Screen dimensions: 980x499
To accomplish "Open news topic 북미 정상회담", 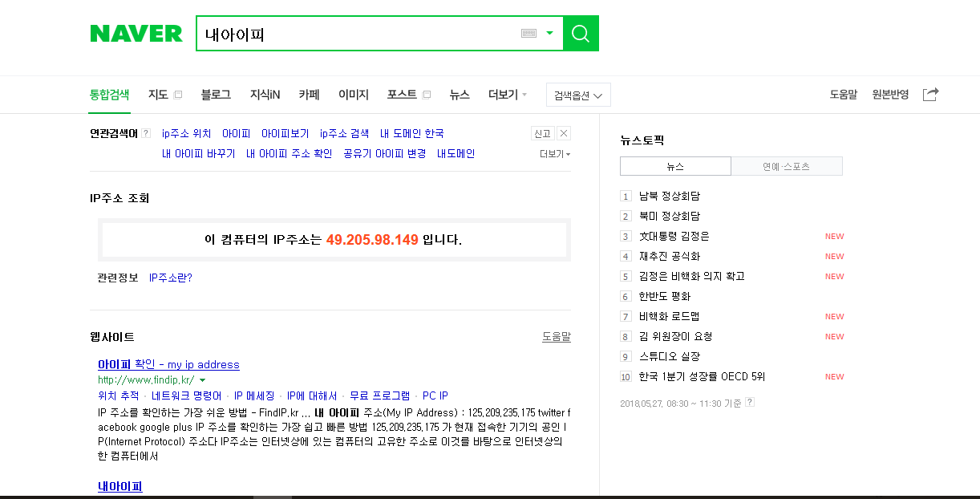I will [x=670, y=216].
